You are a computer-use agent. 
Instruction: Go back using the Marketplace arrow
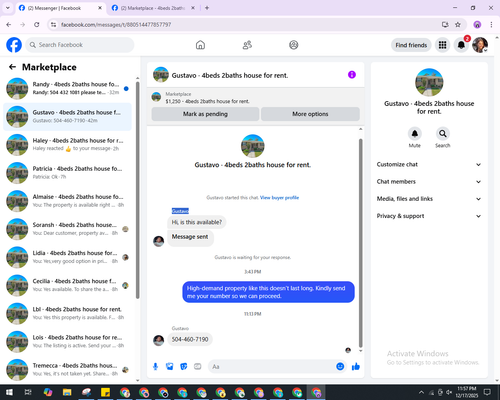pyautogui.click(x=12, y=67)
